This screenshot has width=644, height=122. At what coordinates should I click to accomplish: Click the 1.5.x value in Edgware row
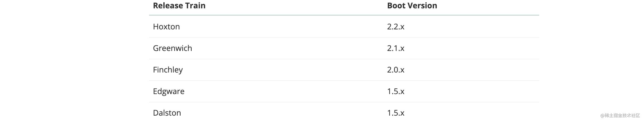(396, 91)
